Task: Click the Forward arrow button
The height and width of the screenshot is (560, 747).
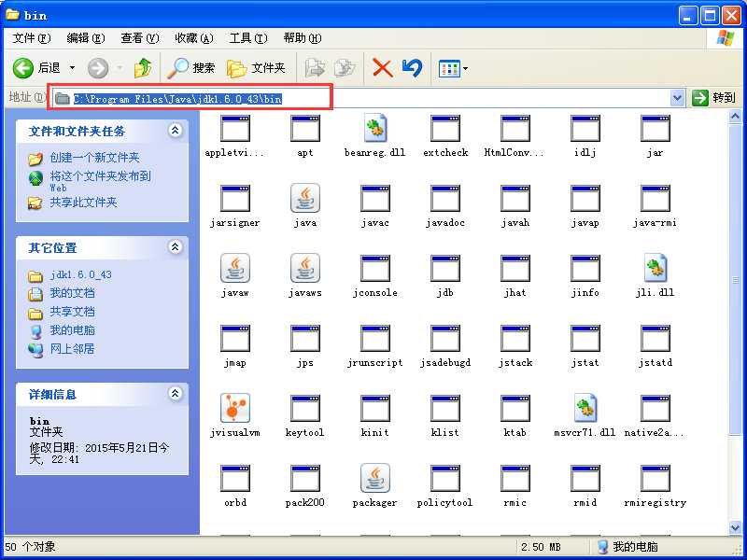Action: coord(98,68)
